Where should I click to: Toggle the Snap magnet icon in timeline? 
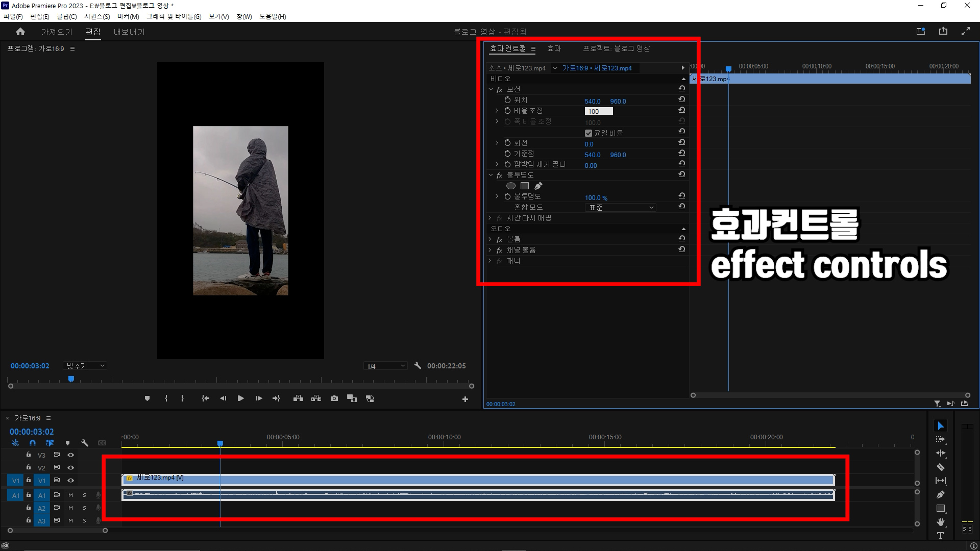[33, 443]
